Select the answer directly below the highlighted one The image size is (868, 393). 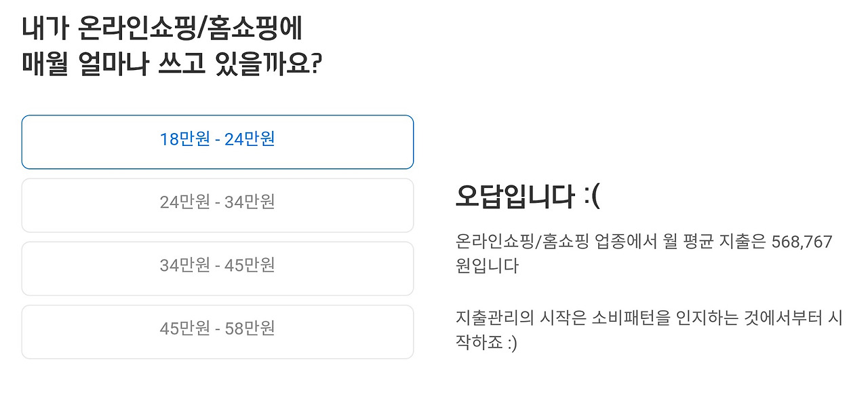217,205
